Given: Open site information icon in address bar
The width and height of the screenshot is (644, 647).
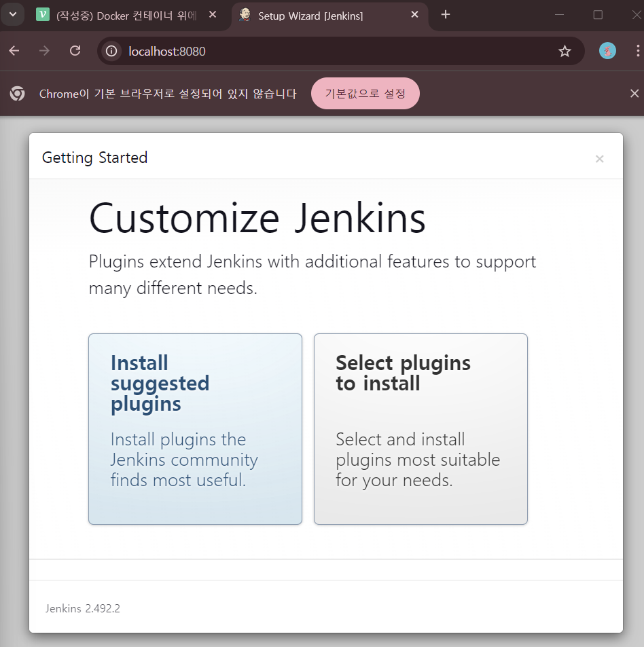Looking at the screenshot, I should (x=111, y=51).
